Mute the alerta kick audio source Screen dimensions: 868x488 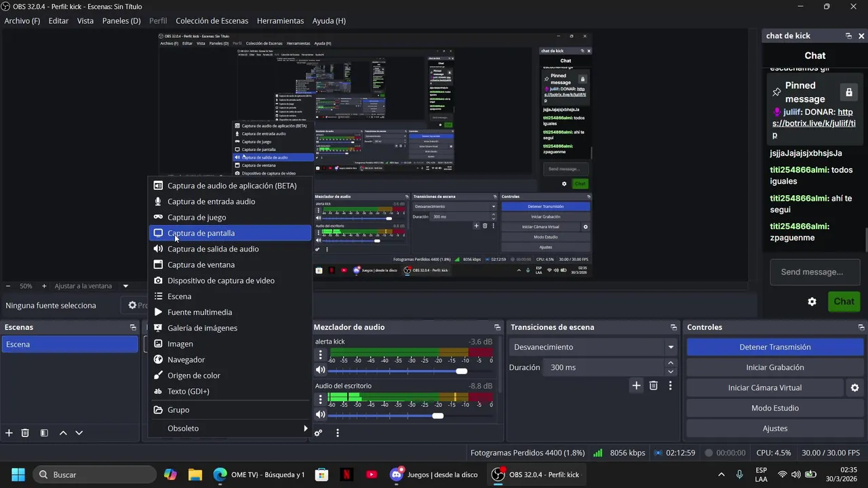(x=321, y=370)
